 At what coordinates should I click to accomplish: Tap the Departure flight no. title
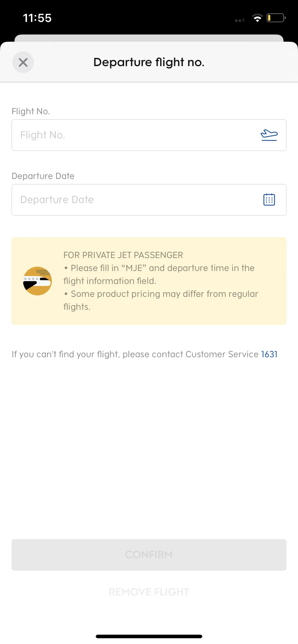pyautogui.click(x=149, y=62)
